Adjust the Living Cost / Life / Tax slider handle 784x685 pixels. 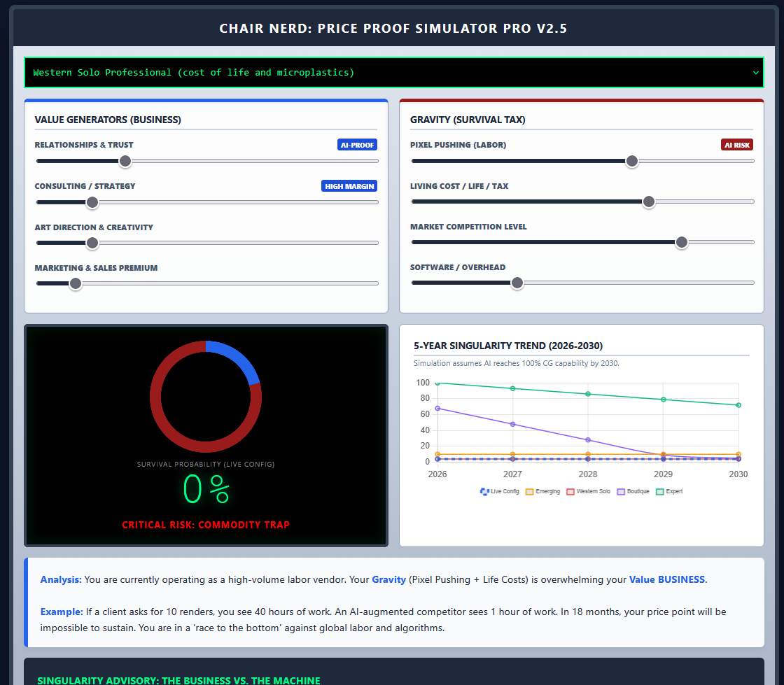(648, 202)
